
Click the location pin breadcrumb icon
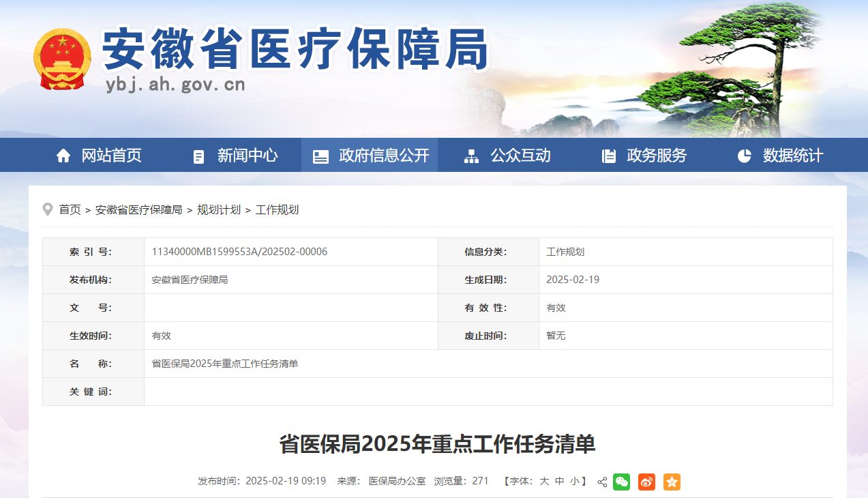tap(48, 209)
